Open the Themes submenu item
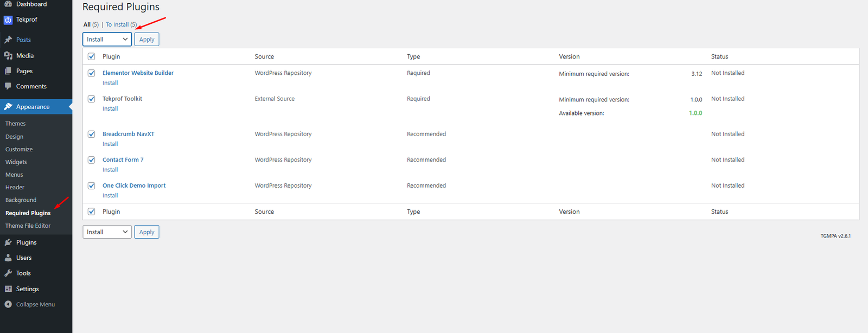Viewport: 868px width, 333px height. pos(15,124)
